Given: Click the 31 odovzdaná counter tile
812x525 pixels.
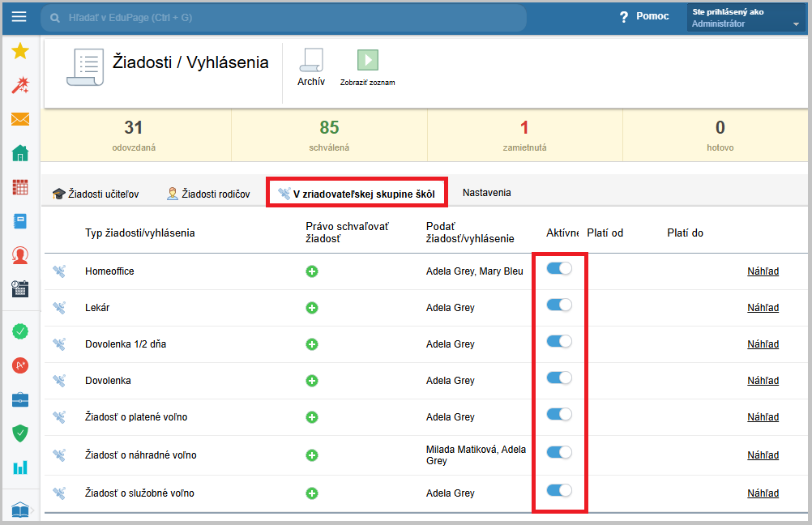Looking at the screenshot, I should 135,135.
